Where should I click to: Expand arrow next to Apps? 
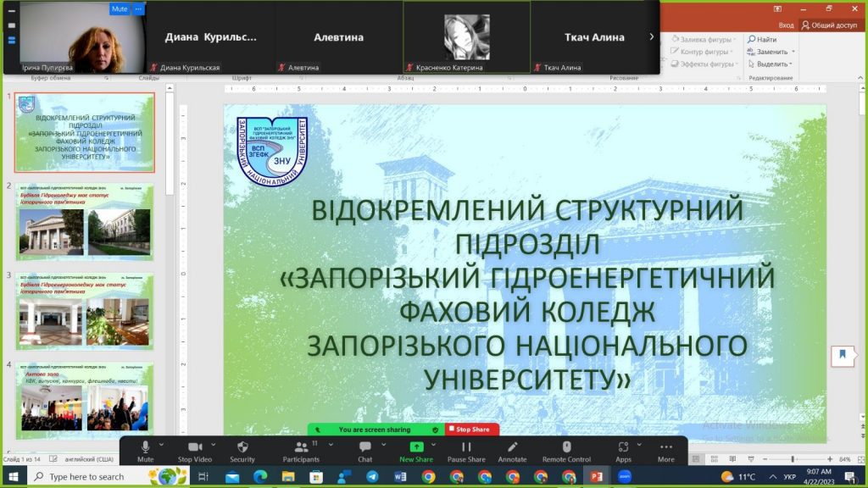(x=639, y=444)
